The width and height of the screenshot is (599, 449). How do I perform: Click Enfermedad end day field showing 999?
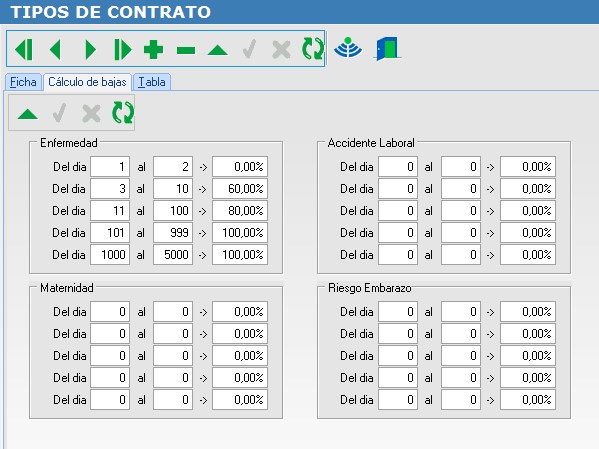point(173,233)
